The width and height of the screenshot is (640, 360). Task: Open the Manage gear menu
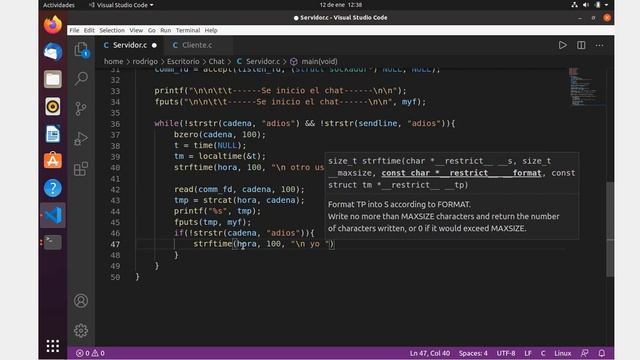(x=81, y=330)
